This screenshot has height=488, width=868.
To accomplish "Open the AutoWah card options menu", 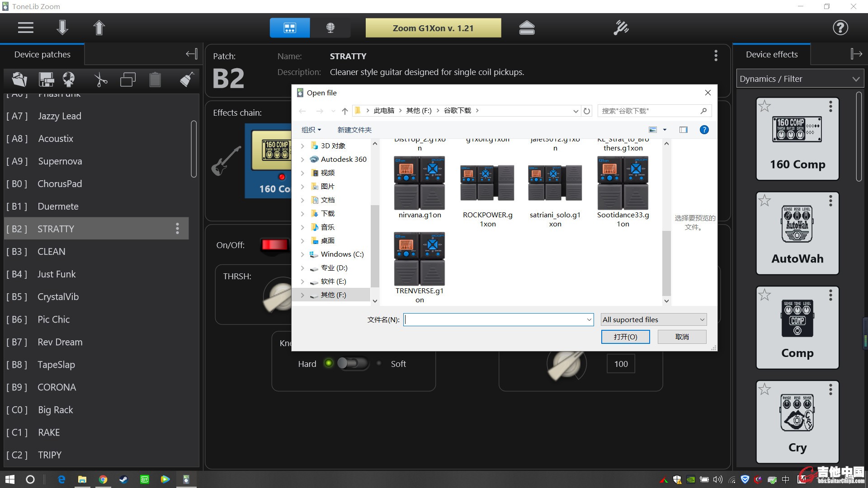I will (830, 200).
